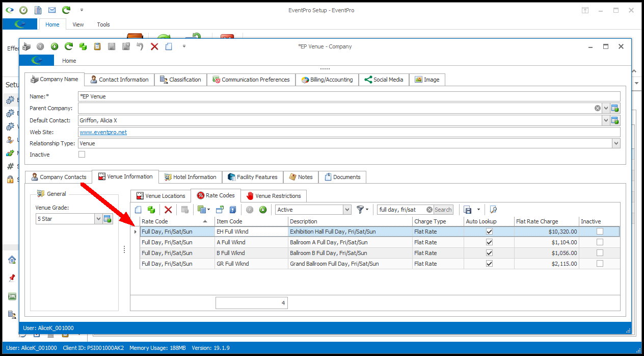Expand the Default Contact dropdown arrow
The image size is (644, 356).
pyautogui.click(x=606, y=120)
